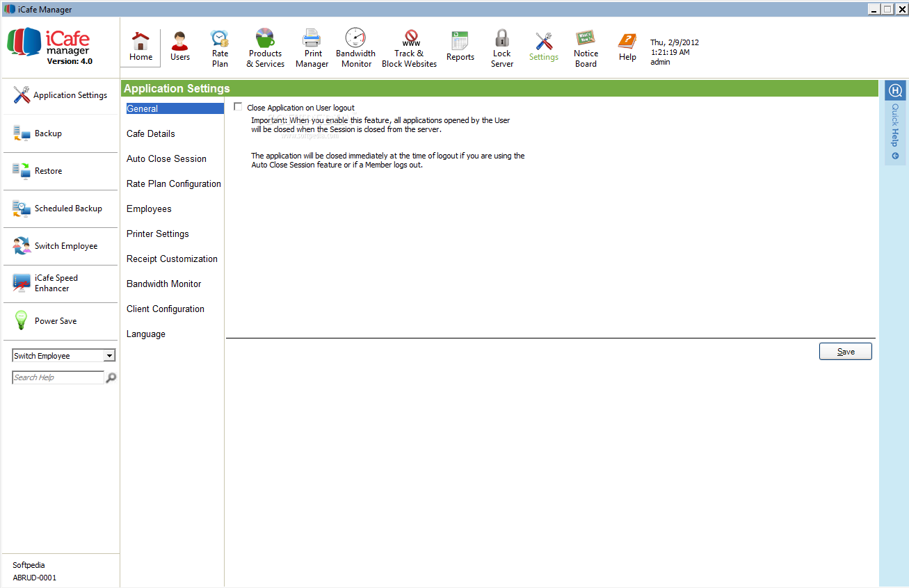
Task: Select Client Configuration item
Action: pyautogui.click(x=166, y=309)
